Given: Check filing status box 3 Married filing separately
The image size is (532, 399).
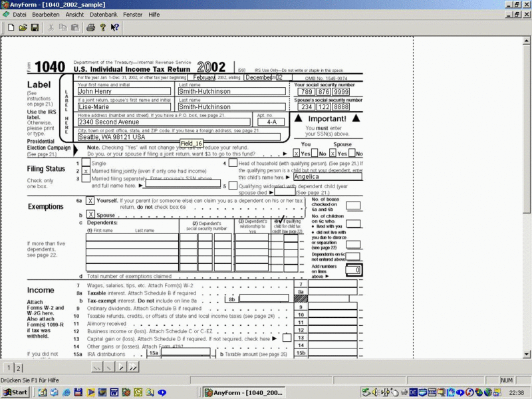Looking at the screenshot, I should (86, 178).
